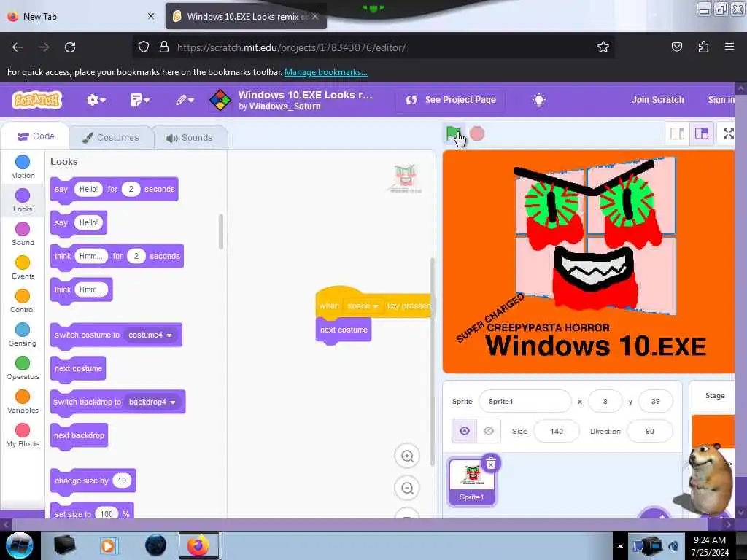Click Firefox icon in the taskbar

coord(198,545)
